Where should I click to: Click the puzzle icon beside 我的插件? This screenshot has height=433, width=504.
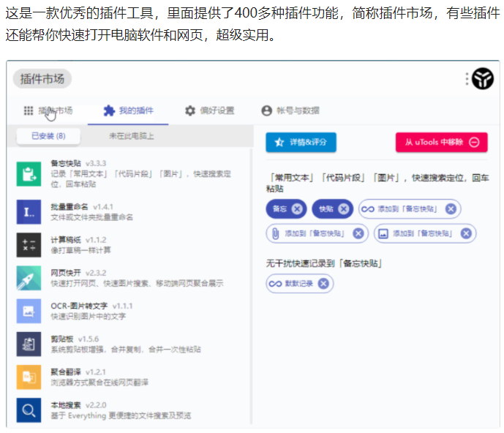point(109,110)
